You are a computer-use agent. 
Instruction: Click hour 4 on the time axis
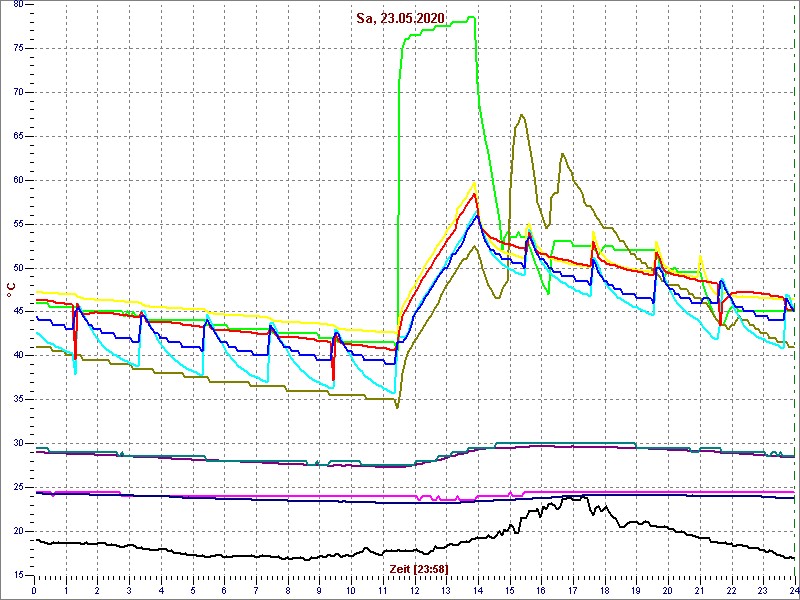point(161,590)
